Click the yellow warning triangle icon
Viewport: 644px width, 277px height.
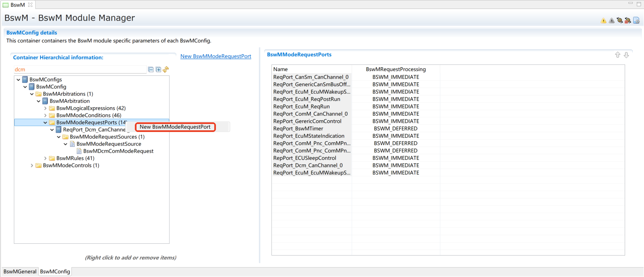pyautogui.click(x=603, y=20)
